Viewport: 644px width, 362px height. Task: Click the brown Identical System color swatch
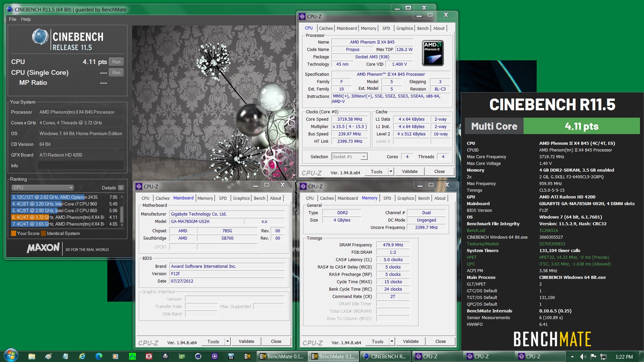(x=43, y=233)
